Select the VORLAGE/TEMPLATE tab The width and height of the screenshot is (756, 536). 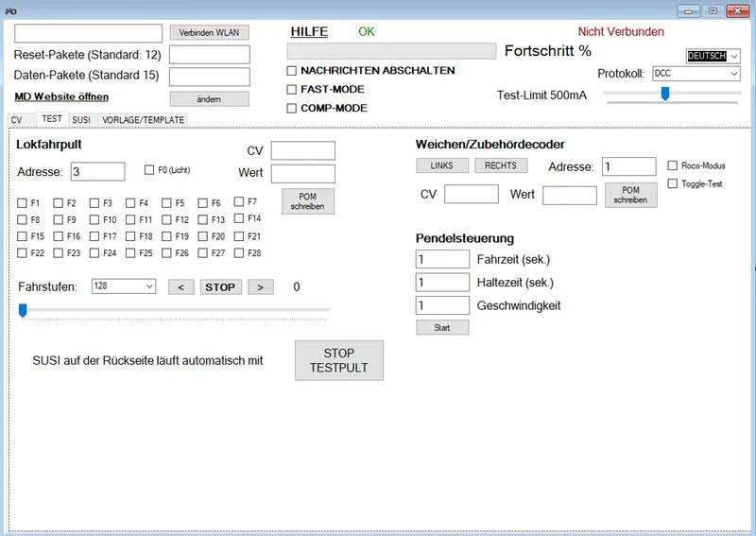tap(144, 120)
